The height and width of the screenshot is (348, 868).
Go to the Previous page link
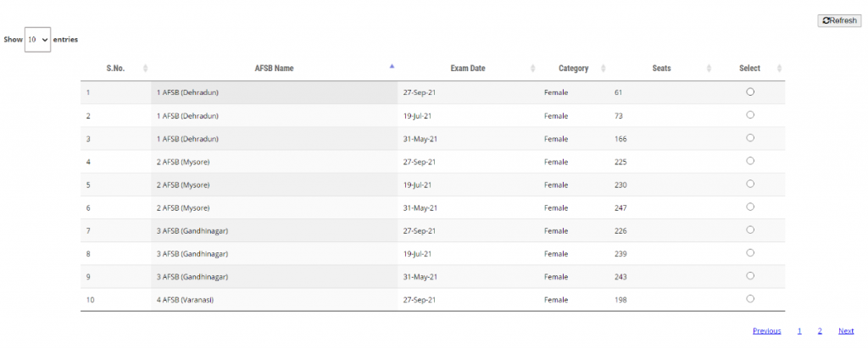click(766, 331)
